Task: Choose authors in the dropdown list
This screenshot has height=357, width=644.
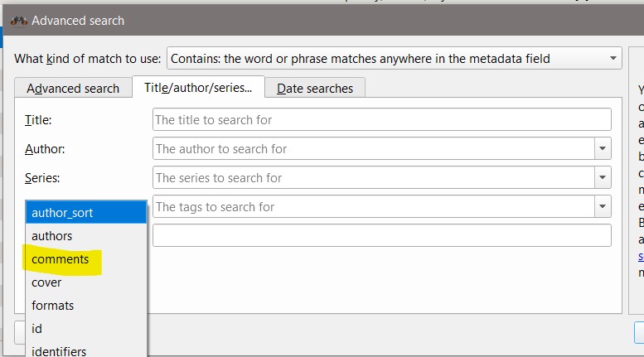Action: [x=52, y=236]
